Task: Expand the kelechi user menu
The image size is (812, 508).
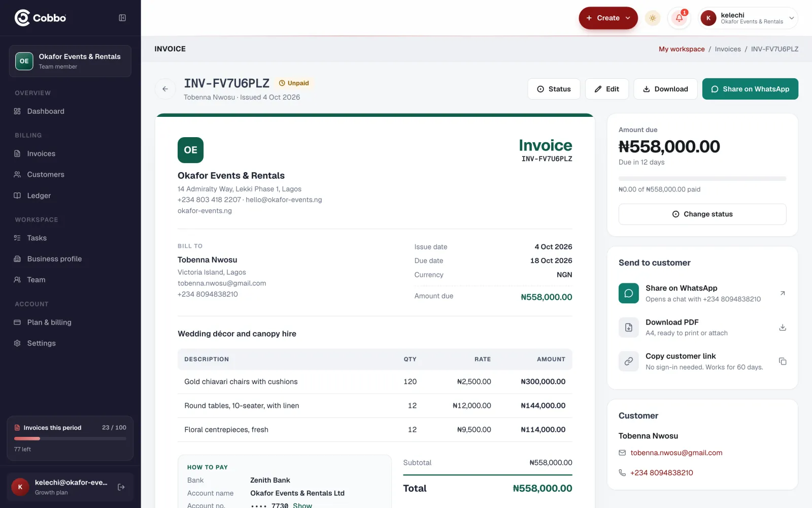Action: point(748,18)
